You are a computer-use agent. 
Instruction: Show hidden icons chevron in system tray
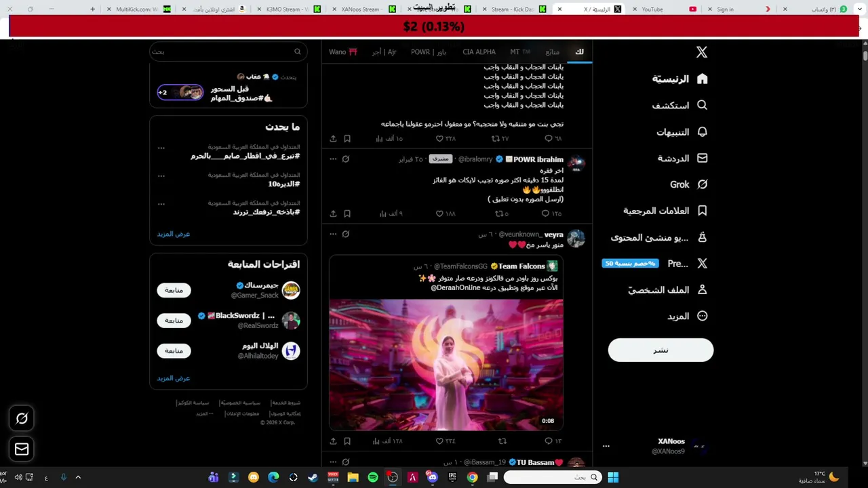coord(78,477)
